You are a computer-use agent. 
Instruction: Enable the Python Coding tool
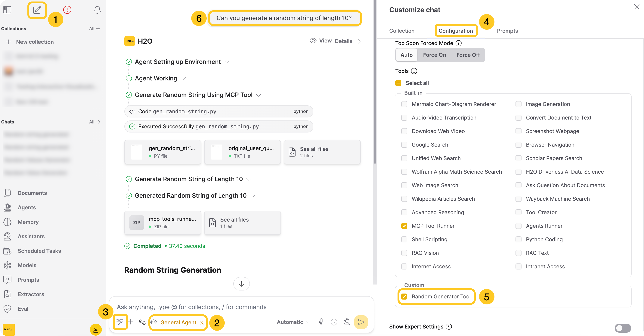(x=519, y=239)
